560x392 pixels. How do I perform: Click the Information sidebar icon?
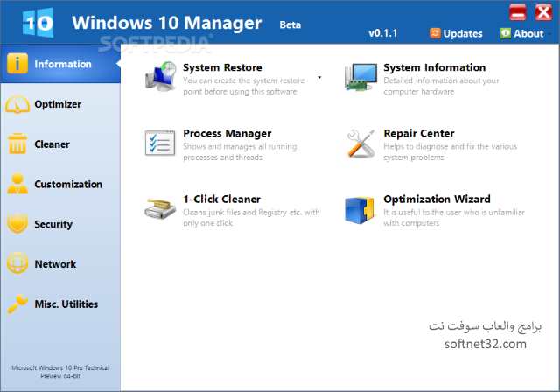click(17, 64)
